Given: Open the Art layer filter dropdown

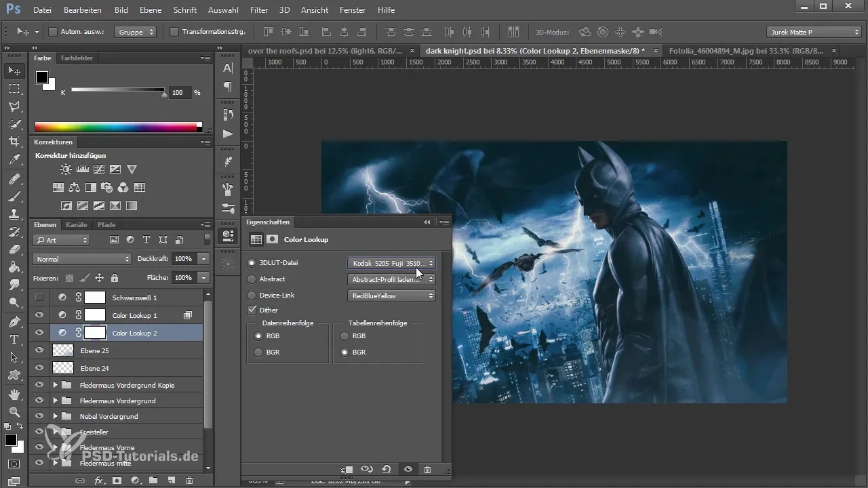Looking at the screenshot, I should [61, 240].
